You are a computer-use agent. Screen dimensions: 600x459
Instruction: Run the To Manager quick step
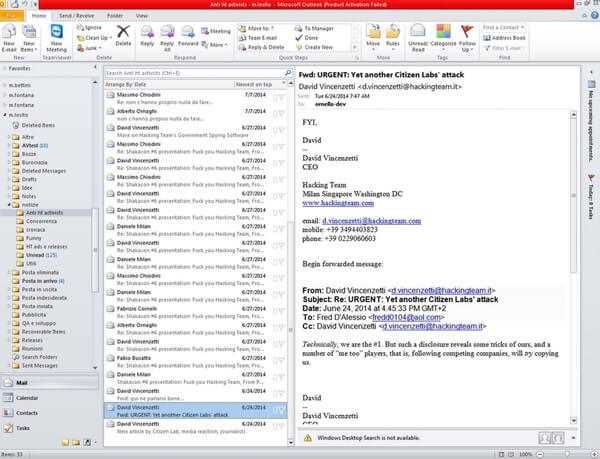[315, 28]
